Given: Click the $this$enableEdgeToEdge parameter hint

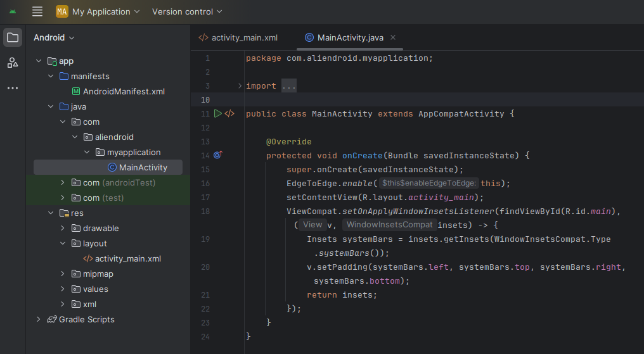Looking at the screenshot, I should 428,184.
